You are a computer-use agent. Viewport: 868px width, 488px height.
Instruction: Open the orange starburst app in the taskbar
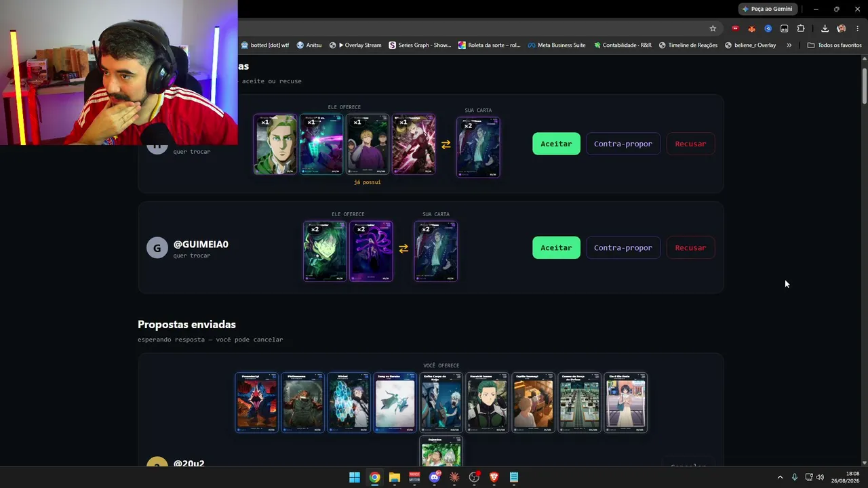(454, 477)
